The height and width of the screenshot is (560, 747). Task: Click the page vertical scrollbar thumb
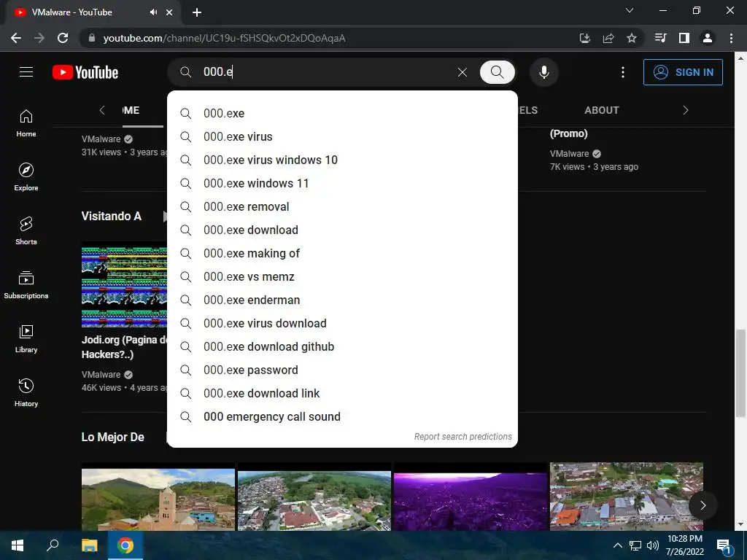pyautogui.click(x=740, y=373)
